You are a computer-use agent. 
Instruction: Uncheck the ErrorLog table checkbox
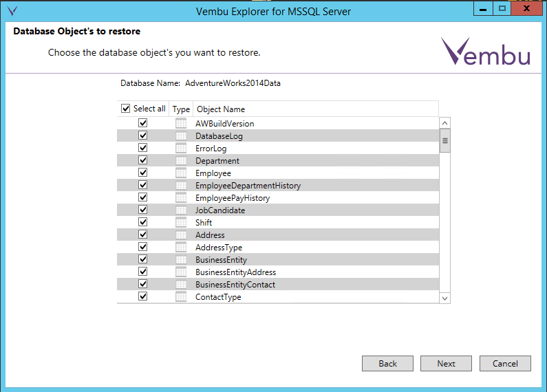[x=143, y=149]
